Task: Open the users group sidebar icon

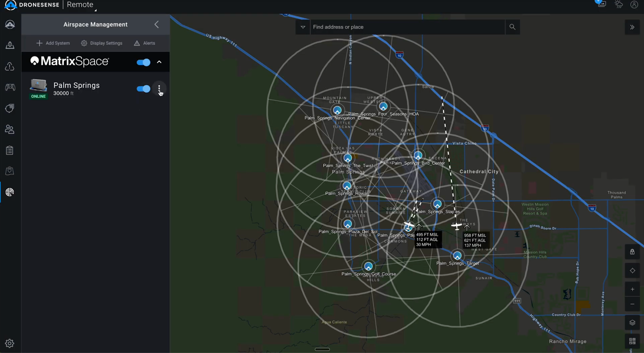Action: (10, 129)
